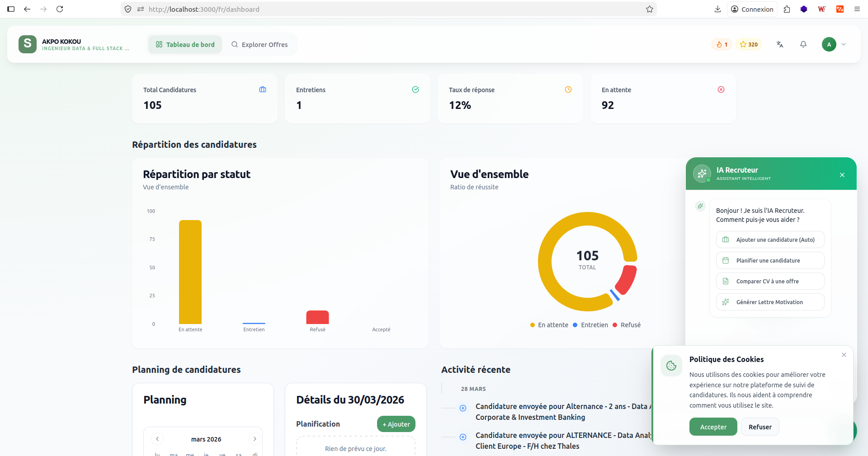This screenshot has height=456, width=868.
Task: Toggle Refusé legend in donut chart
Action: coord(627,325)
